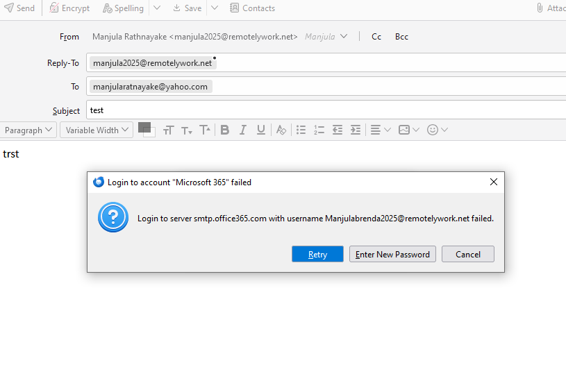Image resolution: width=566 pixels, height=392 pixels.
Task: Select the Reply-To address pill
Action: pyautogui.click(x=153, y=63)
